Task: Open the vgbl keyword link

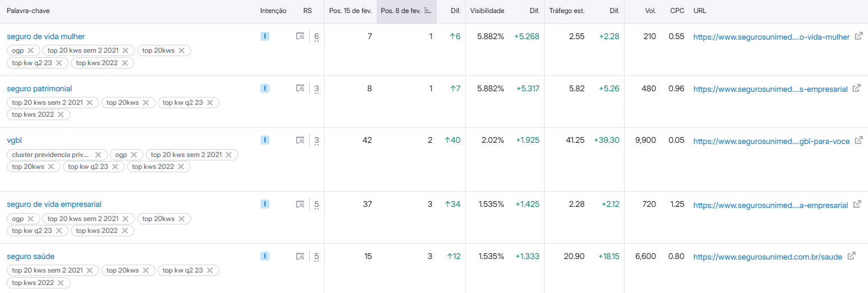Action: (14, 140)
